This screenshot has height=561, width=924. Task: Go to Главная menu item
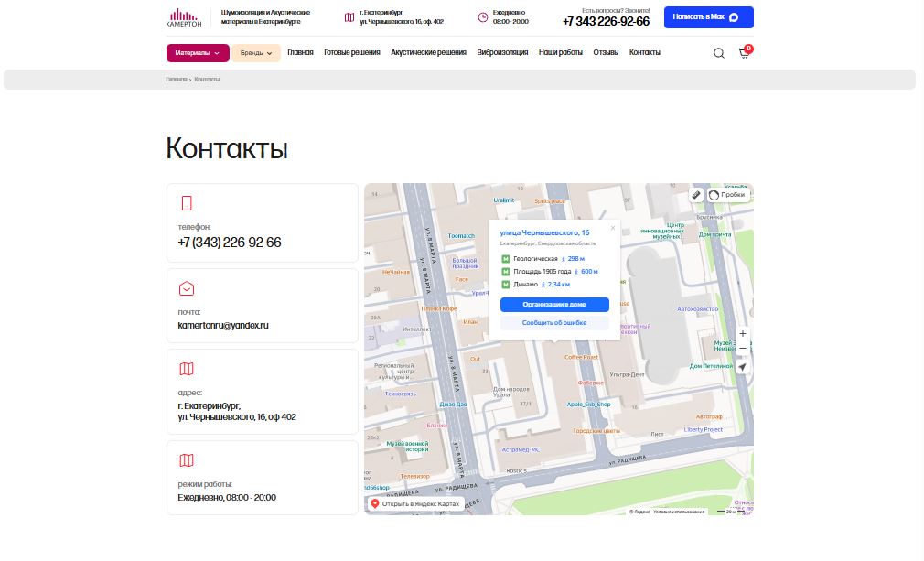301,52
